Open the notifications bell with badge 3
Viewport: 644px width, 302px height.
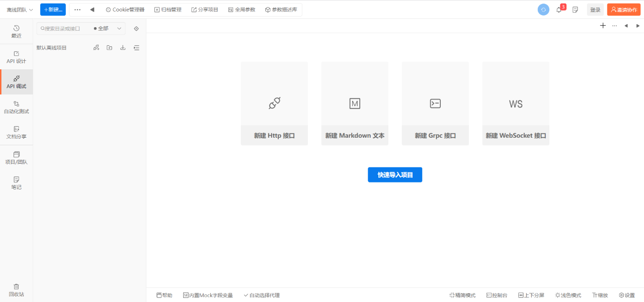click(559, 10)
